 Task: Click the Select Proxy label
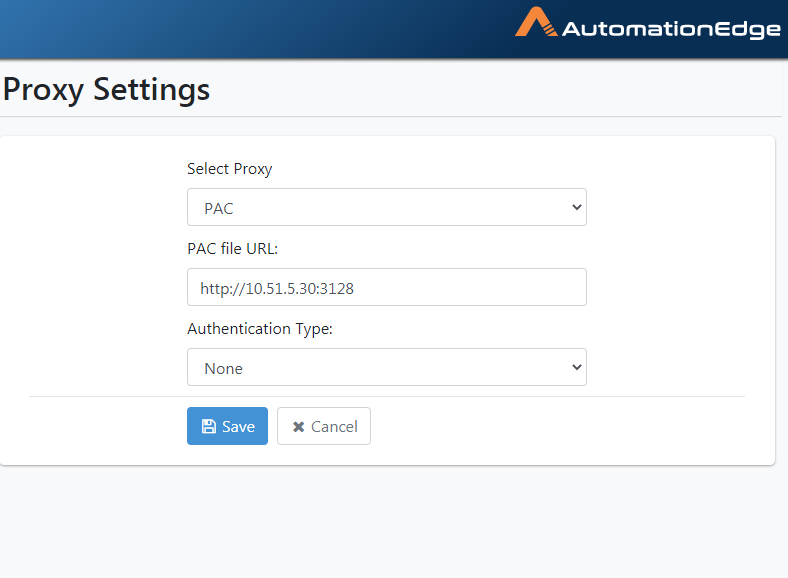[x=230, y=169]
